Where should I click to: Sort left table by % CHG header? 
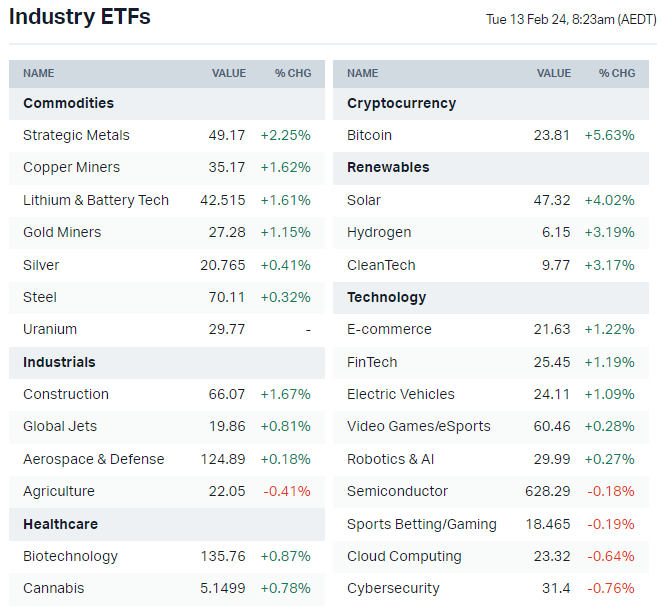pos(293,73)
